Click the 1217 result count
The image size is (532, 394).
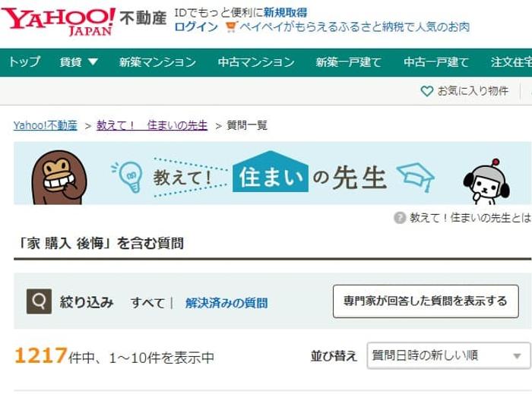pos(41,355)
